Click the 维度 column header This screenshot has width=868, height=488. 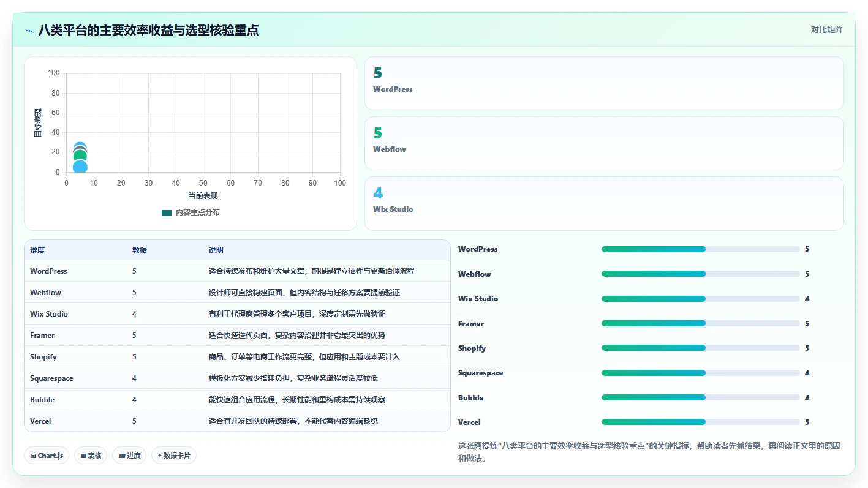(37, 250)
